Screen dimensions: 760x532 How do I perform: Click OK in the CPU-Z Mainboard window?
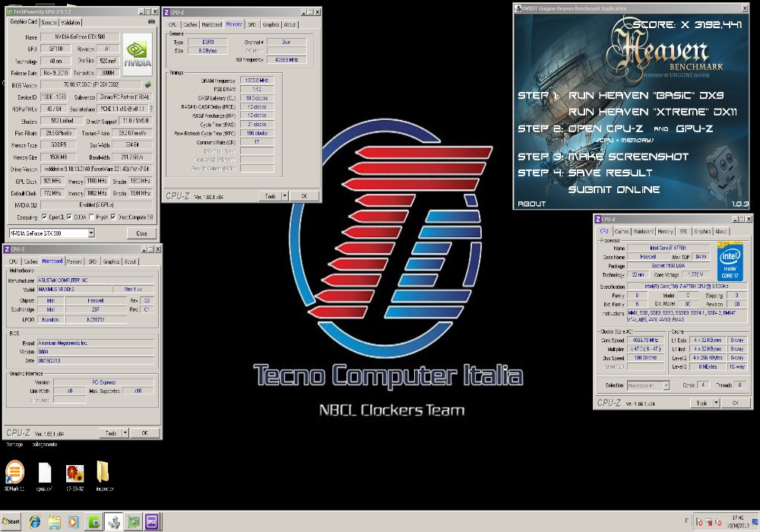point(144,432)
